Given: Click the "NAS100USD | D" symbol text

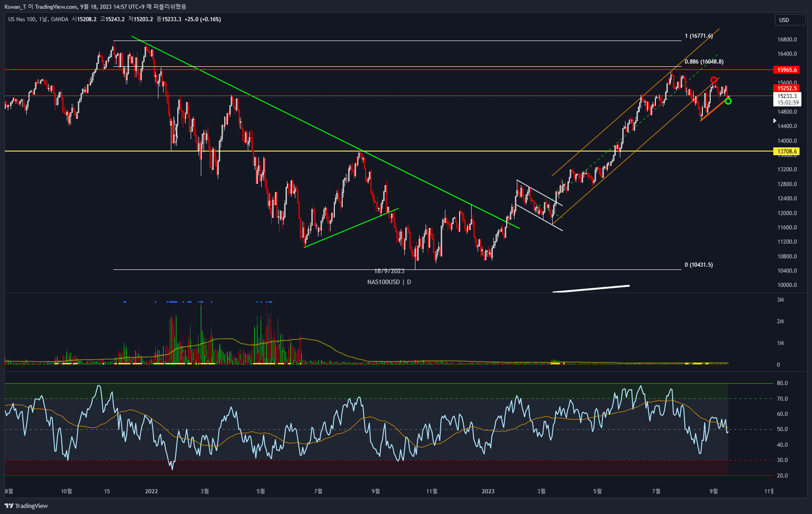Looking at the screenshot, I should [x=389, y=282].
